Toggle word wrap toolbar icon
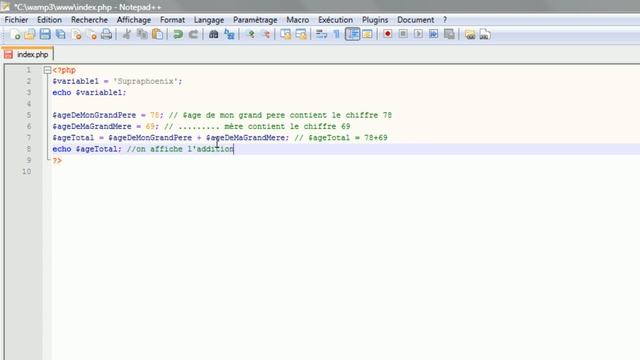The image size is (640, 360). [322, 35]
